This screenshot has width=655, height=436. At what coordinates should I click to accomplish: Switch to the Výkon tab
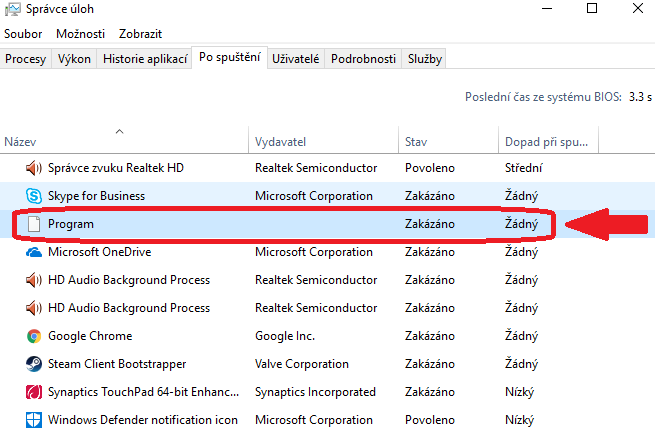tap(74, 59)
